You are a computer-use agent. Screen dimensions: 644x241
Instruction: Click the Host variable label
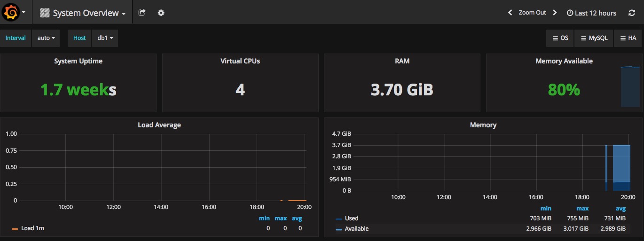coord(79,38)
